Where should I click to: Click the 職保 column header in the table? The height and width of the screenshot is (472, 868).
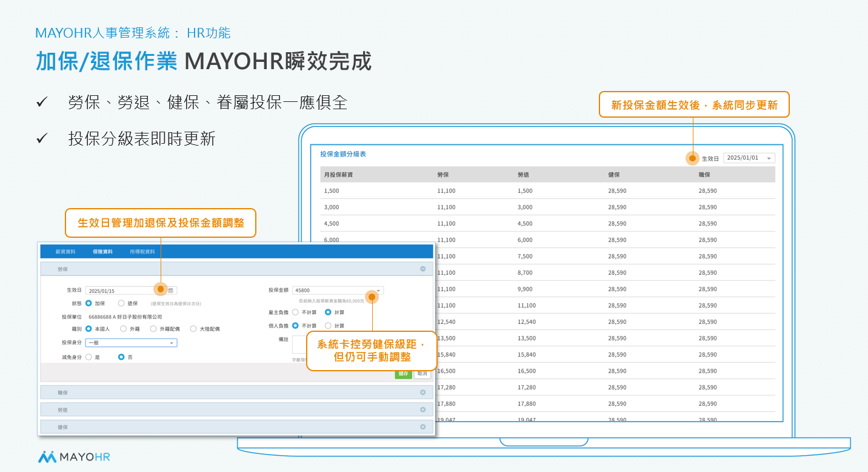[704, 175]
